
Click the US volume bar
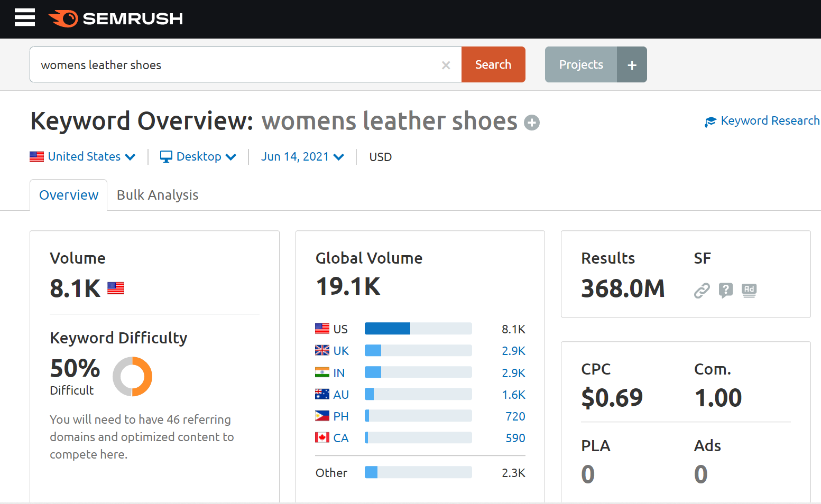pos(418,329)
